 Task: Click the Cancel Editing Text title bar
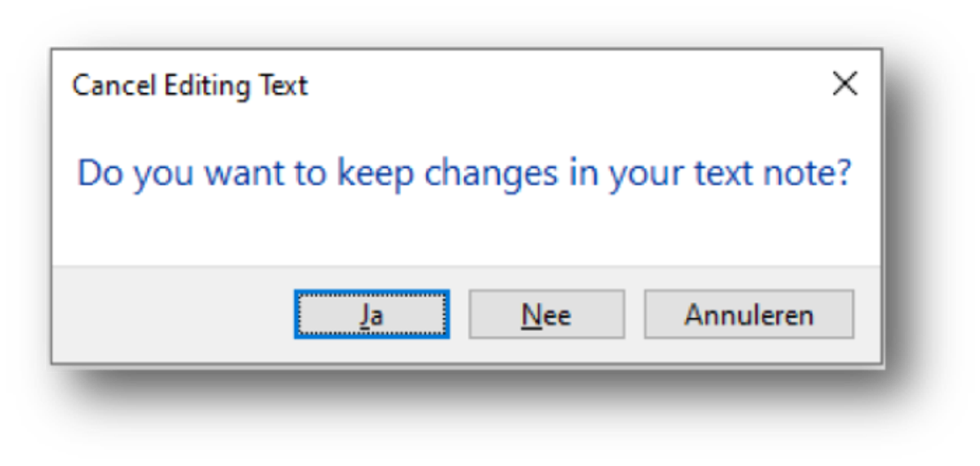[x=408, y=84]
